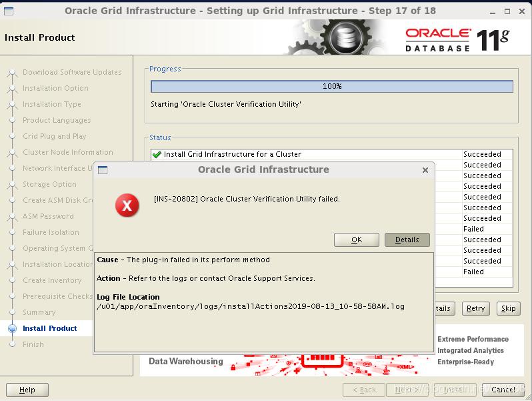Select Cluster Node Information step
Screen dimensions: 532x401
(68, 152)
